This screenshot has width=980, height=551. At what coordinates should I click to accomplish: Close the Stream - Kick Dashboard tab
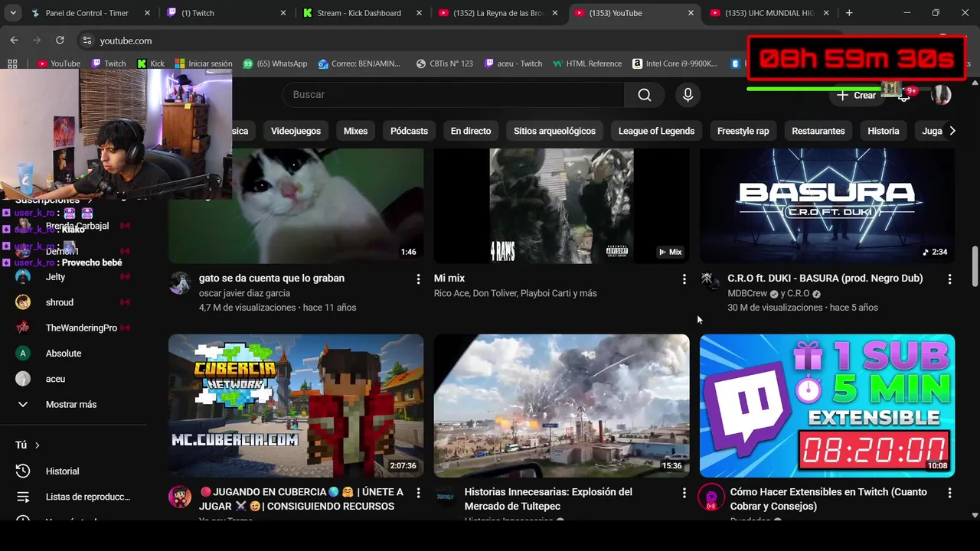click(420, 13)
